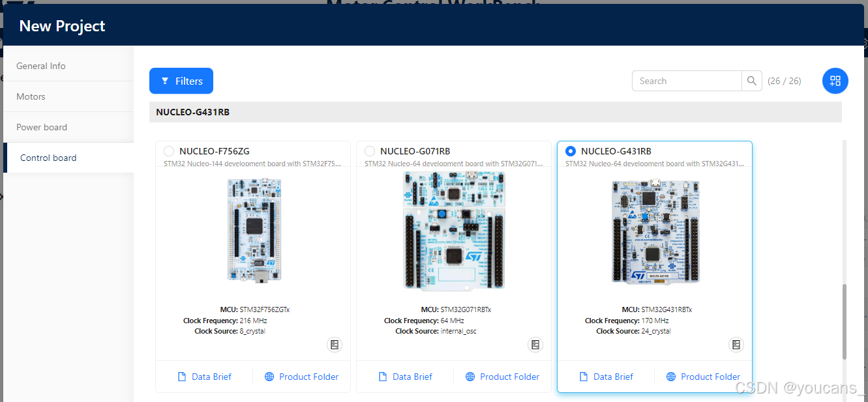The width and height of the screenshot is (868, 402).
Task: Click the Clock Frequency 216 MHz text
Action: pos(225,321)
